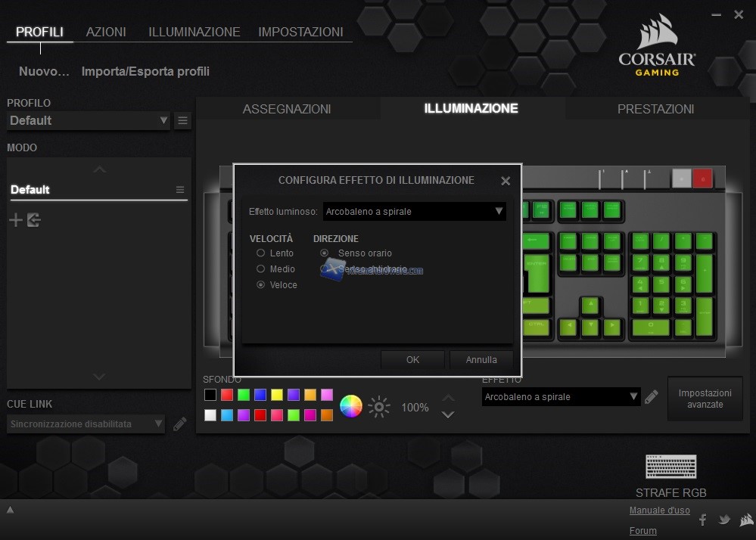Screen dimensions: 756x540
Task: Confirm the dialog with OK
Action: tap(412, 360)
